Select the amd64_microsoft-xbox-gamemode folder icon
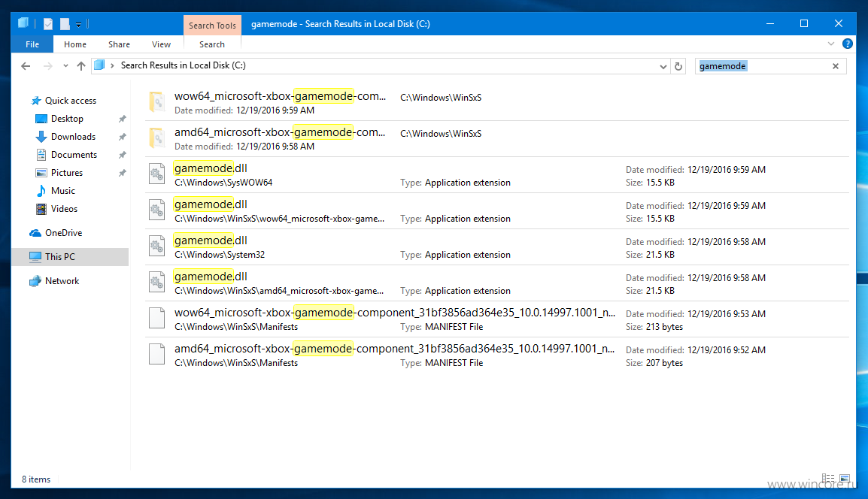Screen dimensions: 868x499 157,138
